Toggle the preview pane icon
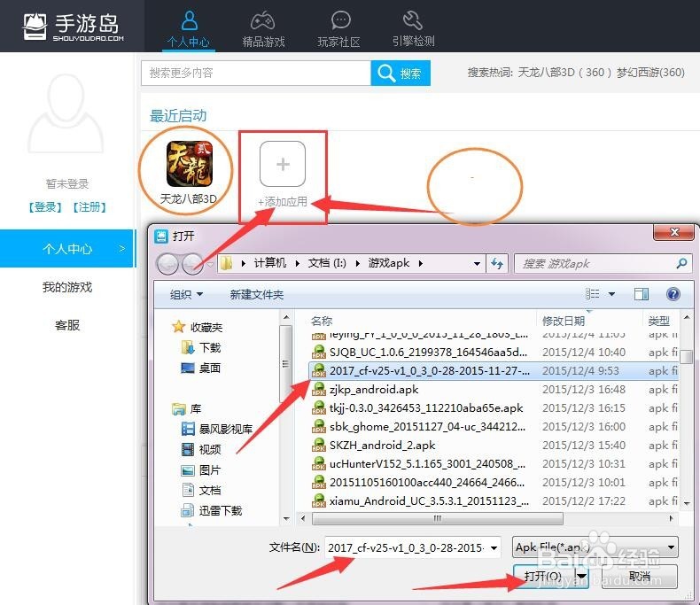Screen dimensions: 700x605 pos(641,293)
